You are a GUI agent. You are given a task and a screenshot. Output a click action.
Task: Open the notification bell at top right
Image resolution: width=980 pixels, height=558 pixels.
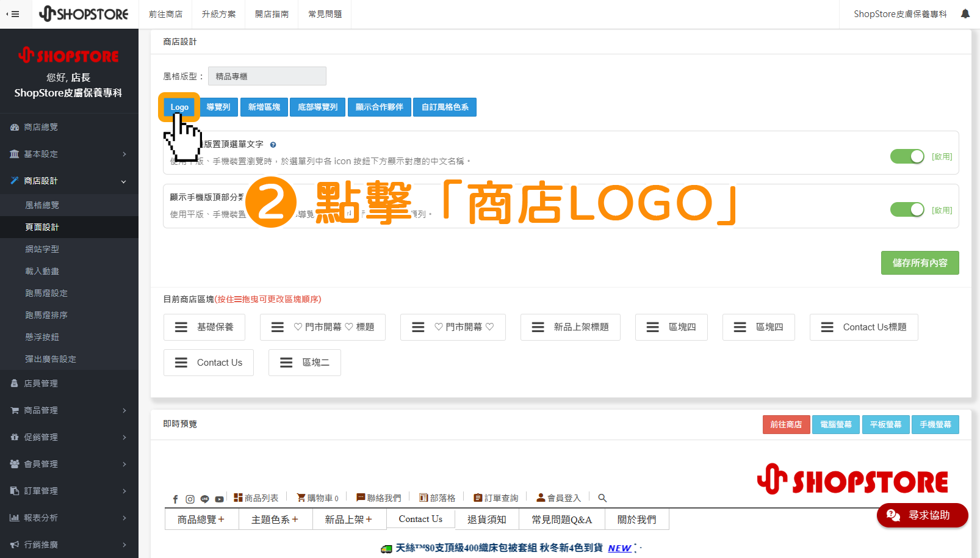tap(965, 13)
